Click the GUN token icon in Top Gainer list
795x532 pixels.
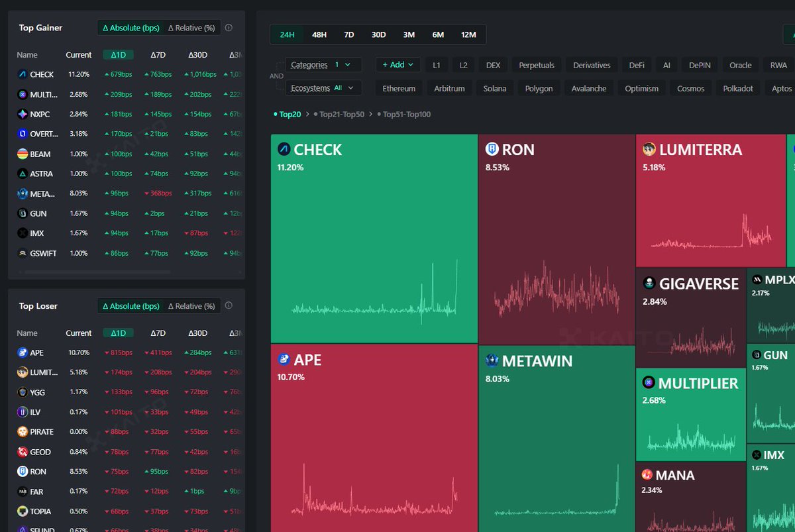22,213
